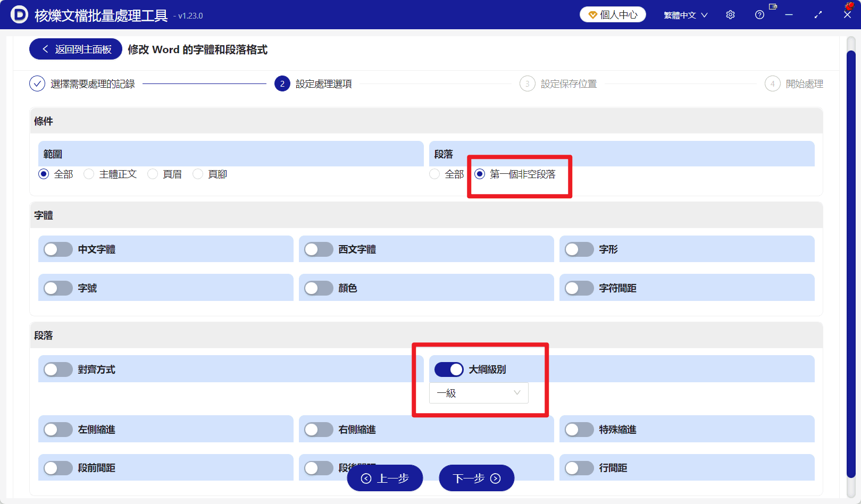Enable the 段前間距 toggle
Viewport: 861px width, 504px height.
58,468
